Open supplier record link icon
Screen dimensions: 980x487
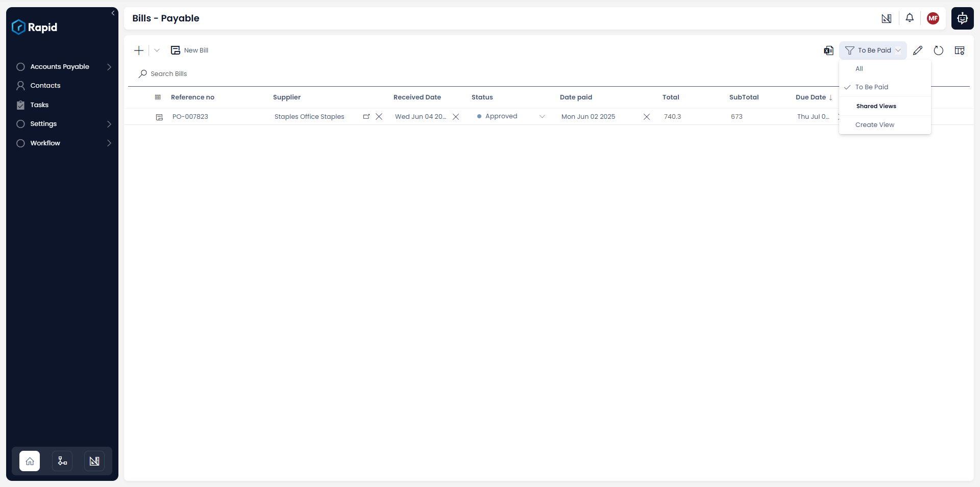pyautogui.click(x=366, y=117)
